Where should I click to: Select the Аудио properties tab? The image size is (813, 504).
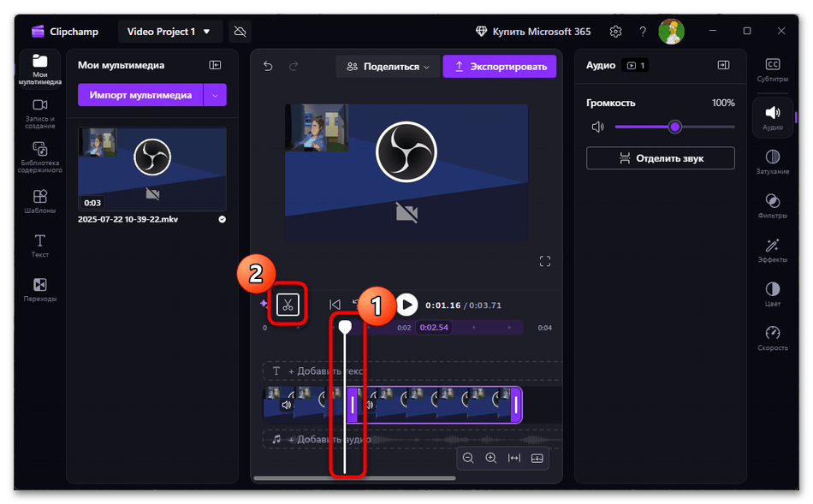pos(773,118)
